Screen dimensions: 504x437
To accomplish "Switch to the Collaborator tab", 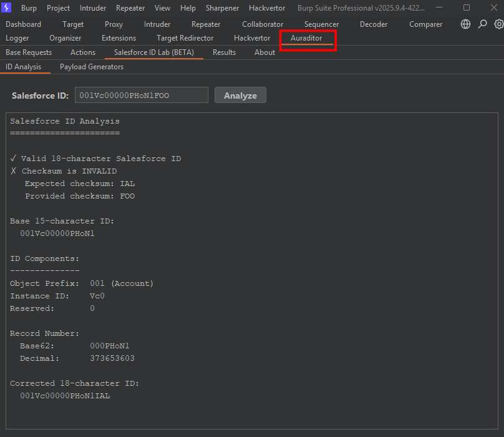I will pos(263,24).
